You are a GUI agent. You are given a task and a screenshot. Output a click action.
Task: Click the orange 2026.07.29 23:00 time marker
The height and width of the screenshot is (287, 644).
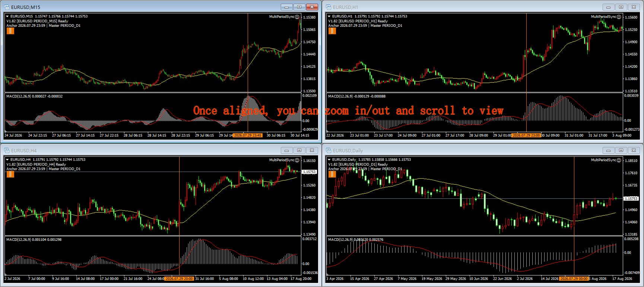[x=526, y=135]
